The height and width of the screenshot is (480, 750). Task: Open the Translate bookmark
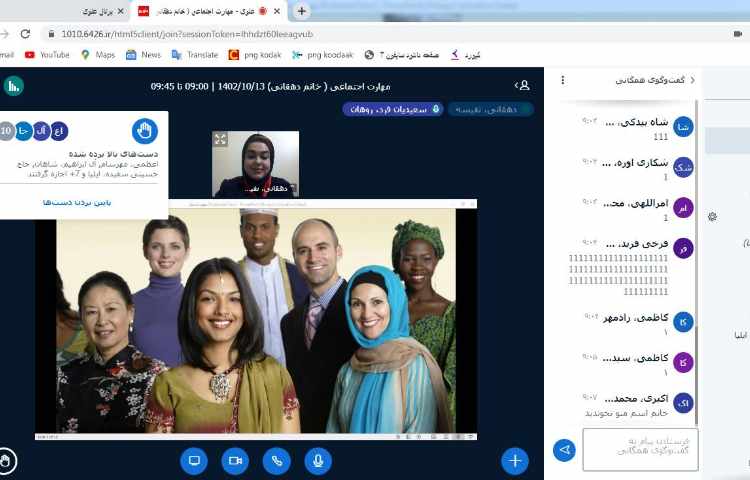(x=195, y=55)
